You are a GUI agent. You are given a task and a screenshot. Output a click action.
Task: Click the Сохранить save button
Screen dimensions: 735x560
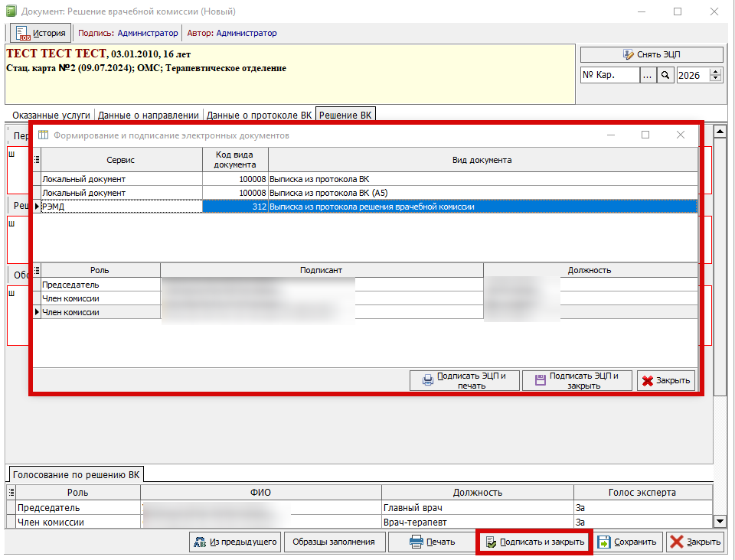pyautogui.click(x=627, y=542)
